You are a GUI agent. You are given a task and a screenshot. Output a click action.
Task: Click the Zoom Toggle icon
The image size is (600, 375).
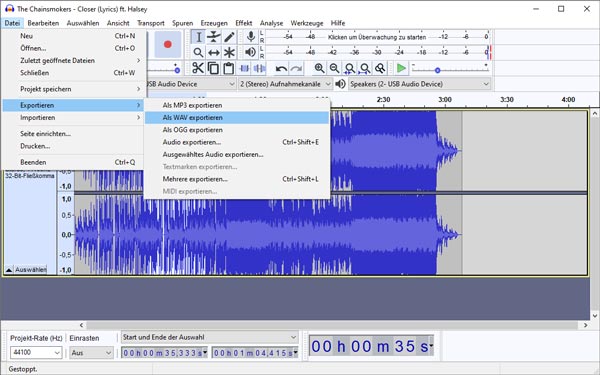(x=380, y=68)
